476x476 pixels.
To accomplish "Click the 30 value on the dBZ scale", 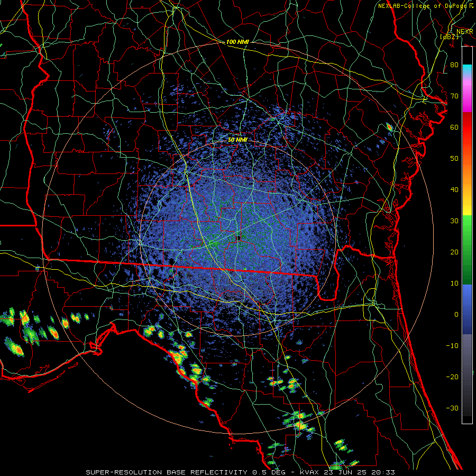I will [x=454, y=221].
